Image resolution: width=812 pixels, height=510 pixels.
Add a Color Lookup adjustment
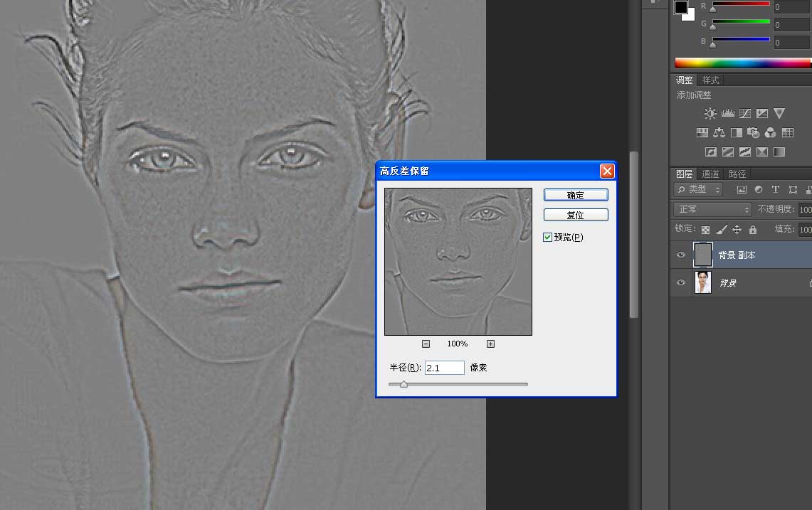[787, 132]
